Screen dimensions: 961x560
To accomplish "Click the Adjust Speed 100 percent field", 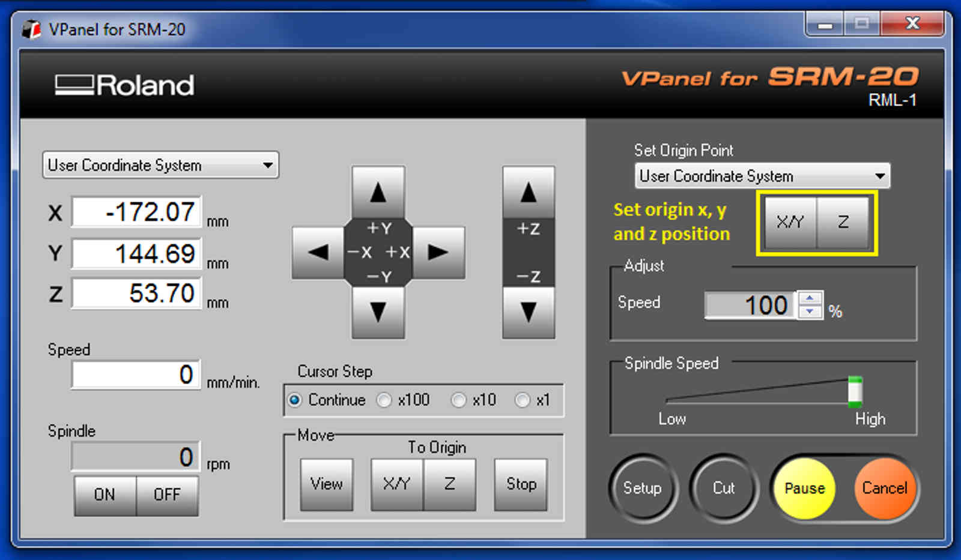I will (x=751, y=306).
